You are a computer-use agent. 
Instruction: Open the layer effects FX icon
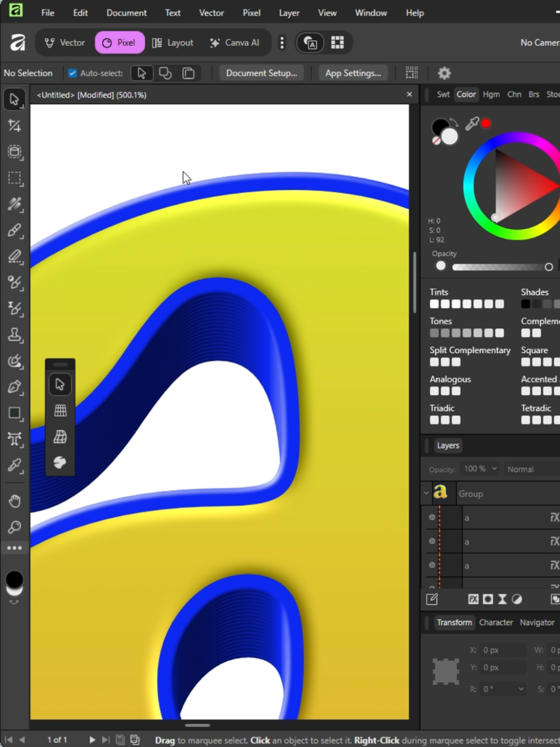click(x=473, y=599)
